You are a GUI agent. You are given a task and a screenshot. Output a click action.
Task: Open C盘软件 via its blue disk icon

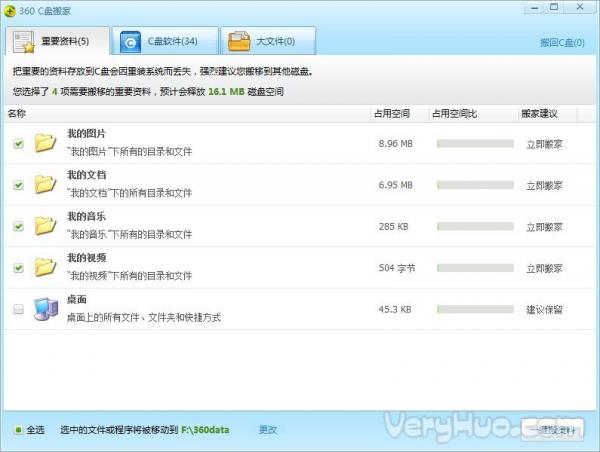click(130, 42)
